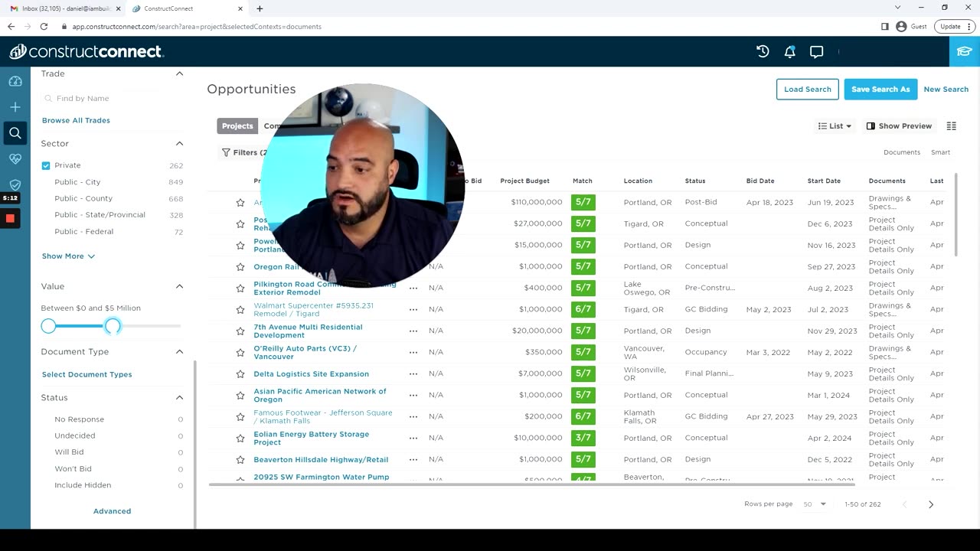
Task: Select the Projects tab
Action: pyautogui.click(x=237, y=126)
